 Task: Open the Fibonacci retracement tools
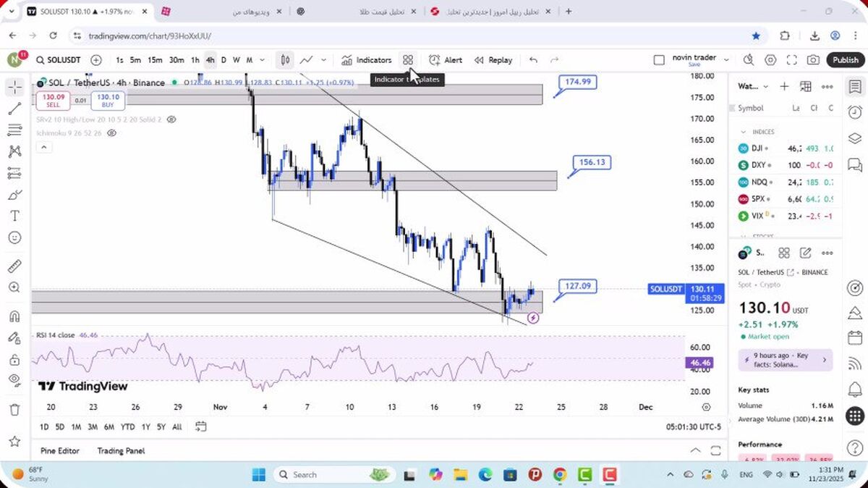(x=14, y=130)
